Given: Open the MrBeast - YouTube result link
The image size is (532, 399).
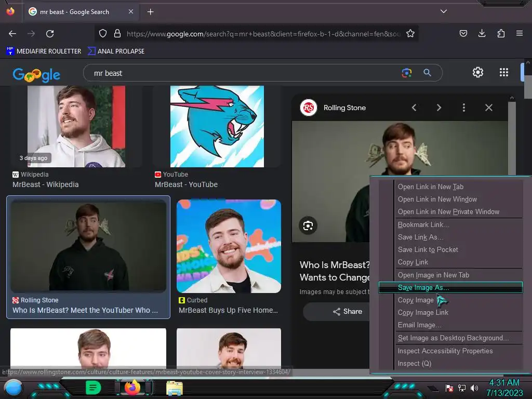Looking at the screenshot, I should pyautogui.click(x=186, y=184).
